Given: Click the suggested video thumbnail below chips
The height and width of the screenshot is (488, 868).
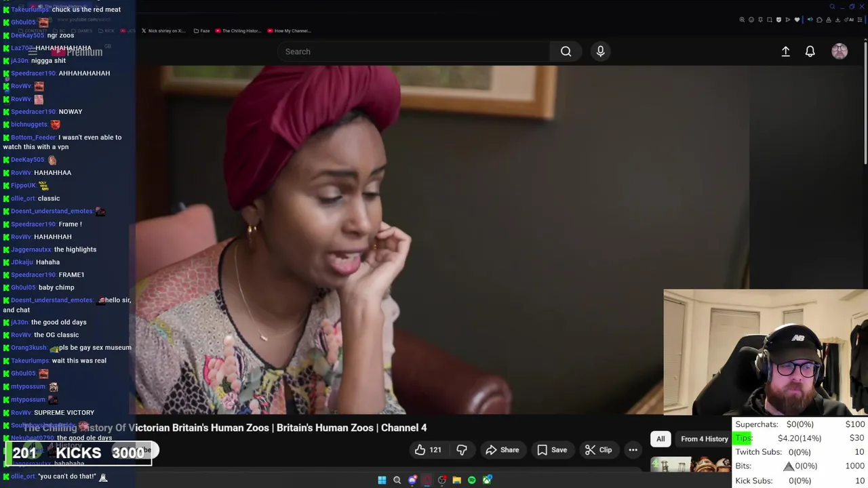Looking at the screenshot, I should tap(690, 465).
